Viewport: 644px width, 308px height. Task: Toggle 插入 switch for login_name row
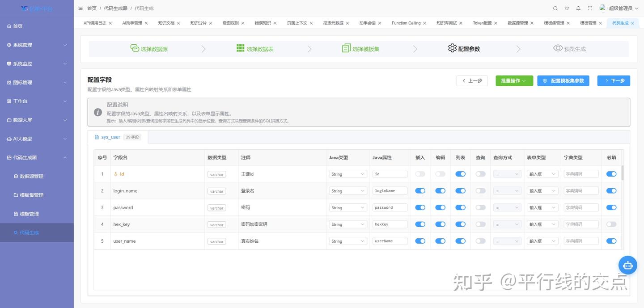420,191
